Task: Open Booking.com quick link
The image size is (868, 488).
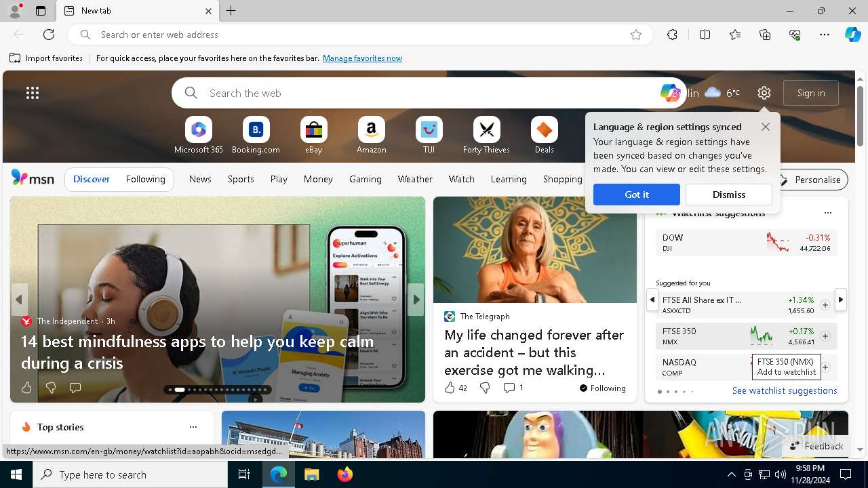Action: click(x=256, y=136)
